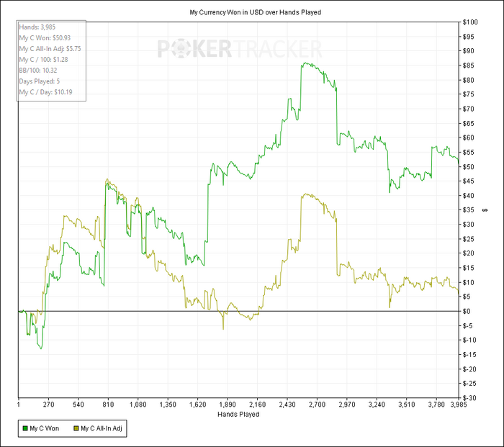Click the 'My C / 100: $1.28' stat
This screenshot has height=447, width=504.
(x=43, y=60)
